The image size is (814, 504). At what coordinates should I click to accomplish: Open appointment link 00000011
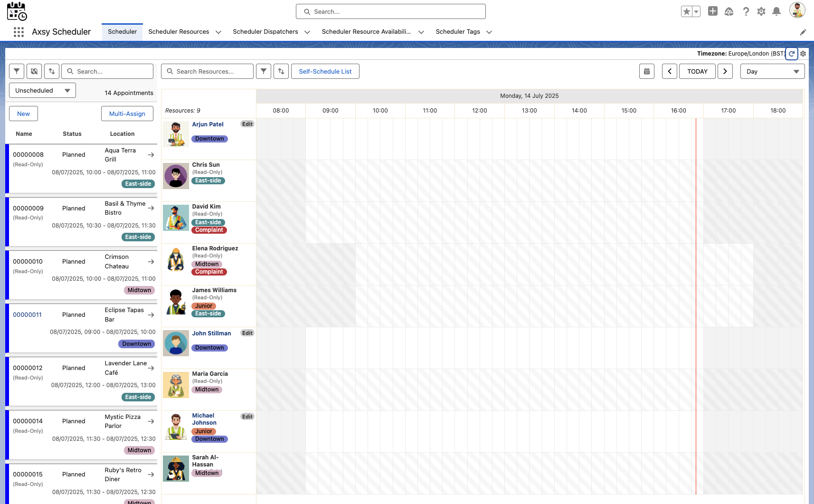tap(27, 314)
